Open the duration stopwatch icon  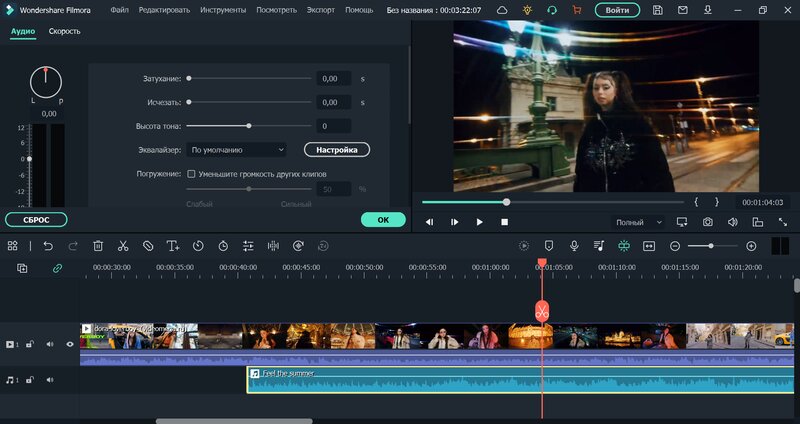point(223,246)
